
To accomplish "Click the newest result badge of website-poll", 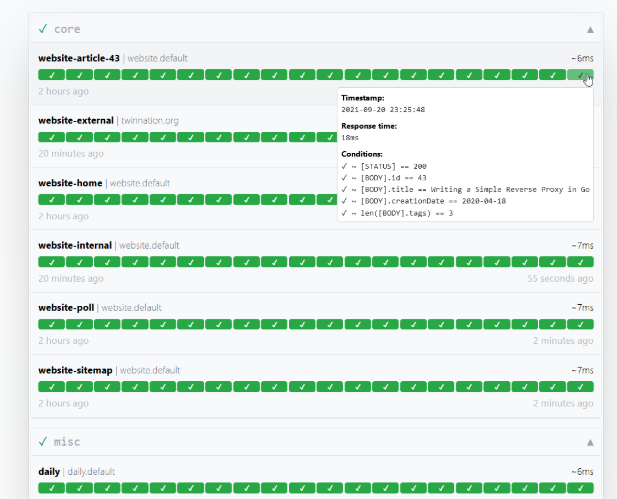I will pos(580,324).
